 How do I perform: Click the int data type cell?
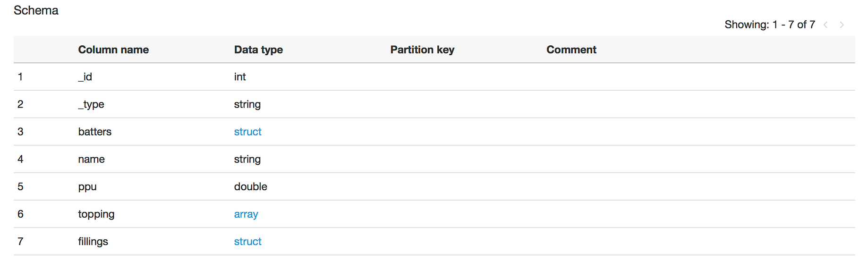[240, 77]
